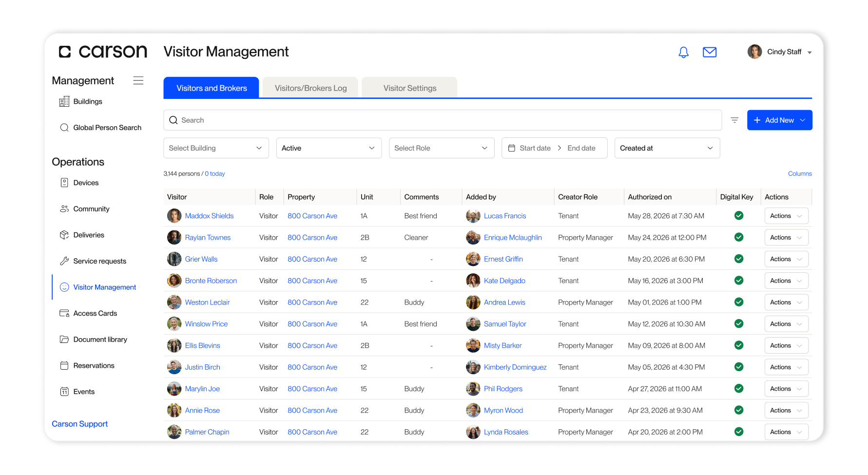Open the Select Role dropdown

442,148
